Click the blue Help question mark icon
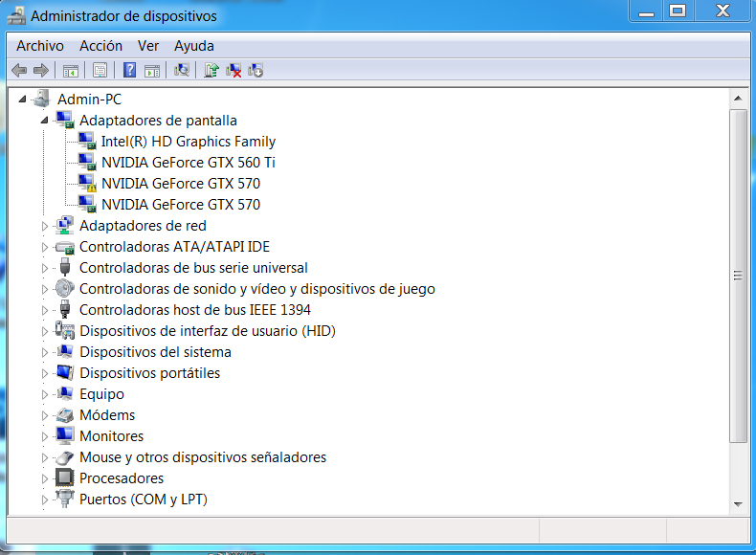The height and width of the screenshot is (555, 756). click(x=130, y=71)
